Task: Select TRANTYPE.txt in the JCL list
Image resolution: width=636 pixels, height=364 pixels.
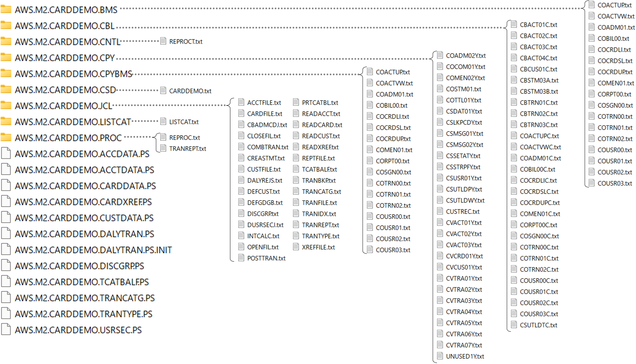Action: 321,236
